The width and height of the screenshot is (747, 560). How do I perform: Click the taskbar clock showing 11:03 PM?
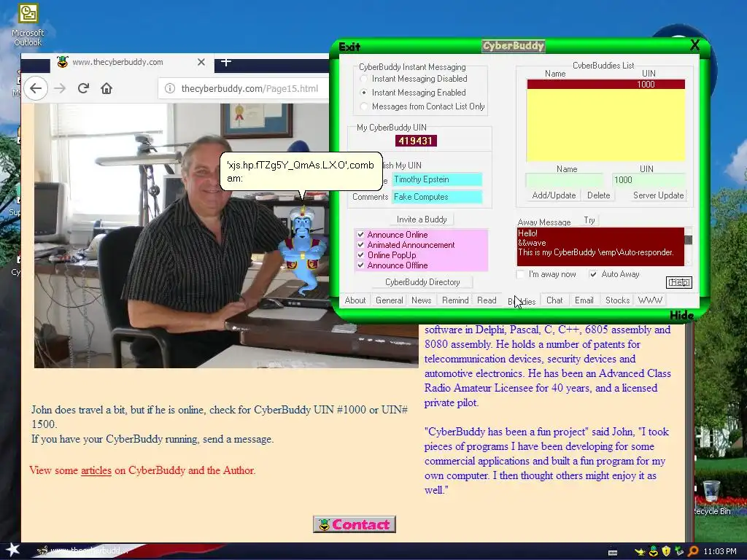[x=720, y=551]
